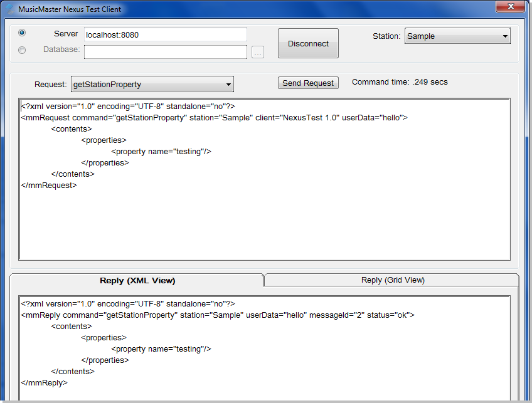The image size is (532, 403).
Task: Click the Server address input field
Action: tap(166, 34)
